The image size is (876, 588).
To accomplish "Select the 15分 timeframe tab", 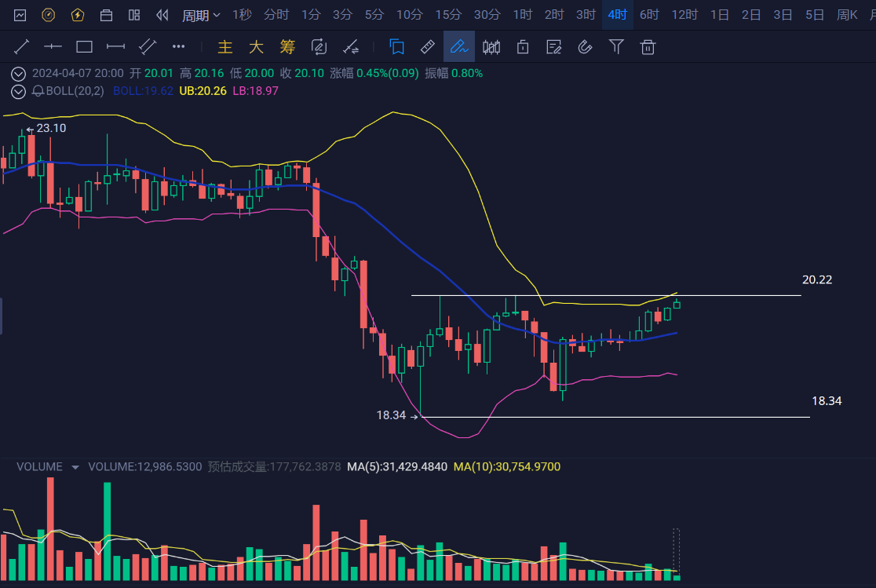I will 448,15.
